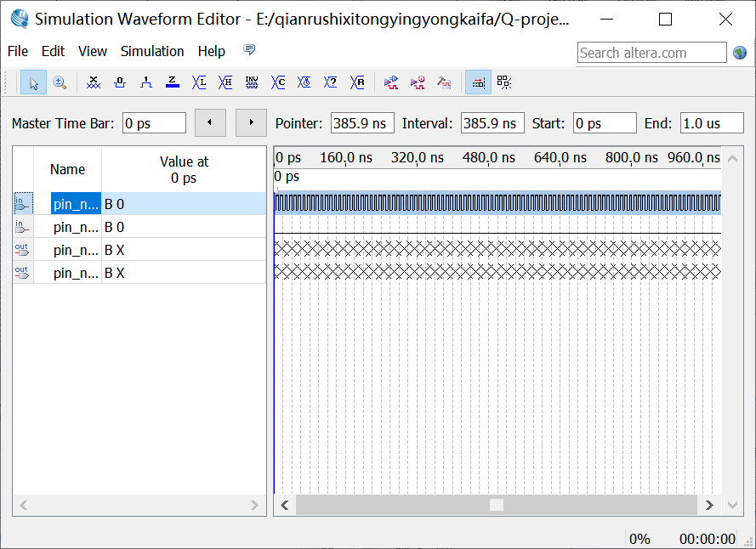The height and width of the screenshot is (549, 756).
Task: Click 'Value at 0 ps' column header
Action: pos(184,169)
